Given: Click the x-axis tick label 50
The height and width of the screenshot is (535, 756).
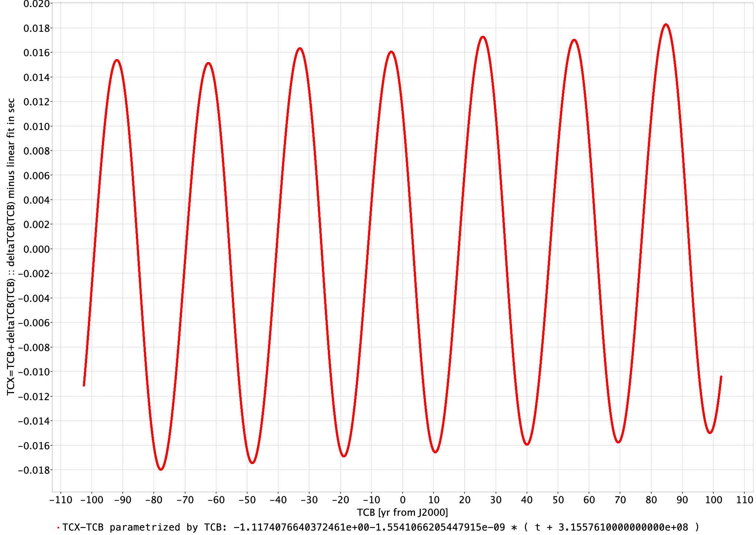Looking at the screenshot, I should pyautogui.click(x=558, y=500).
